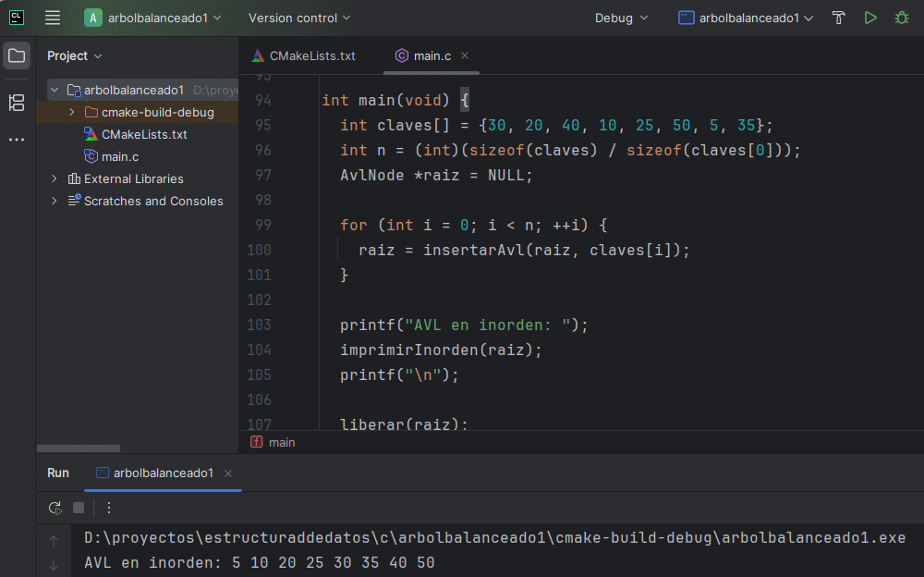Expand External Libraries node
Image resolution: width=924 pixels, height=577 pixels.
[x=55, y=178]
